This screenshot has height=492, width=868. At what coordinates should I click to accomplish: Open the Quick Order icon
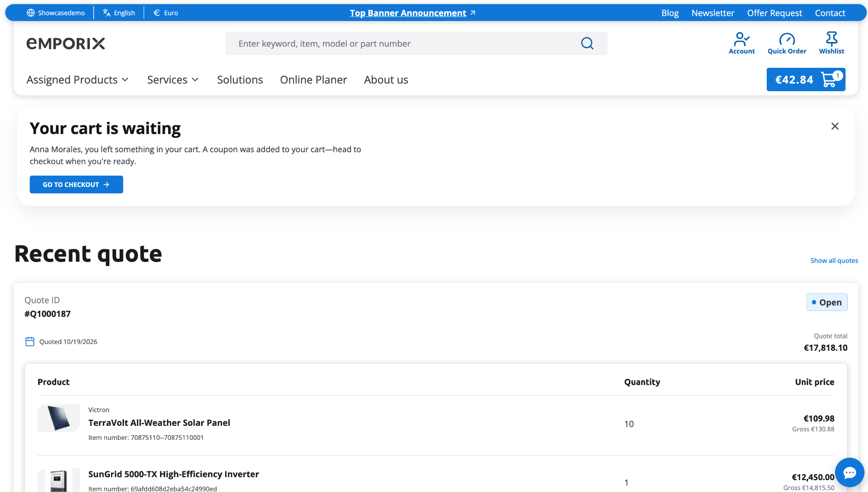[x=787, y=43]
